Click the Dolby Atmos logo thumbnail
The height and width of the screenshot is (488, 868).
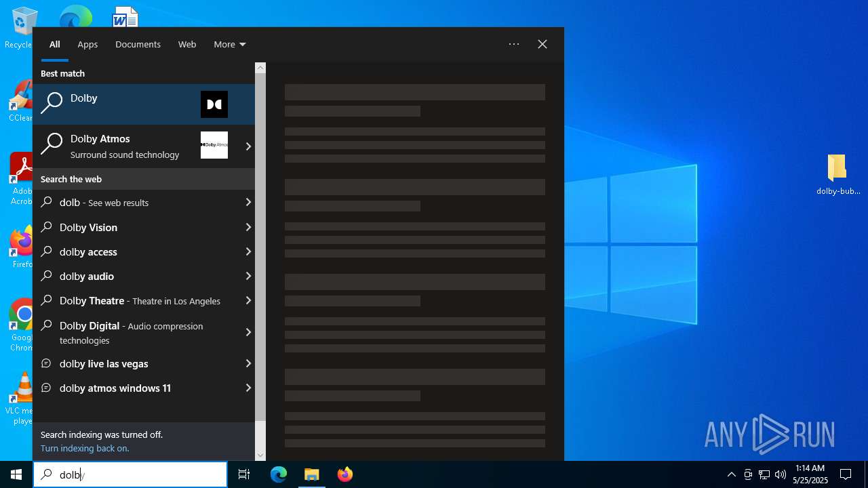(214, 145)
